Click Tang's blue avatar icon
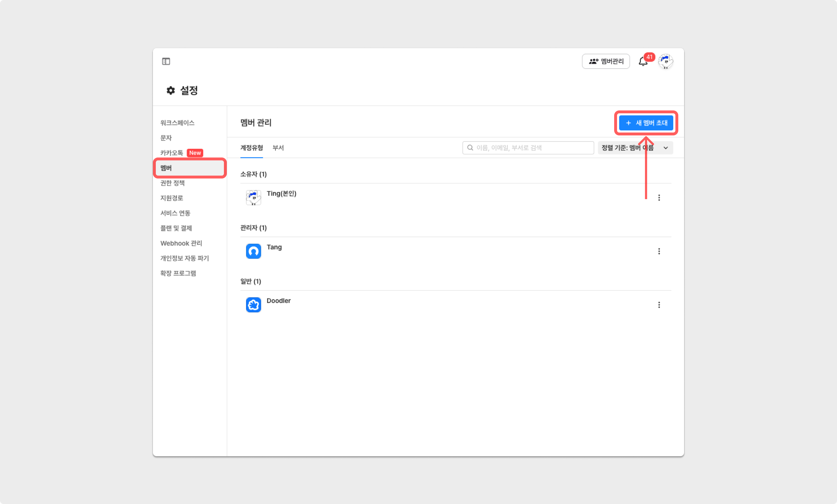The width and height of the screenshot is (837, 504). pos(253,251)
